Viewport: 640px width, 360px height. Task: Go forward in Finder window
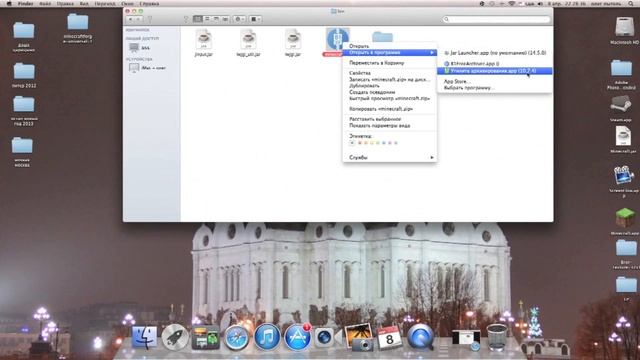coord(139,19)
